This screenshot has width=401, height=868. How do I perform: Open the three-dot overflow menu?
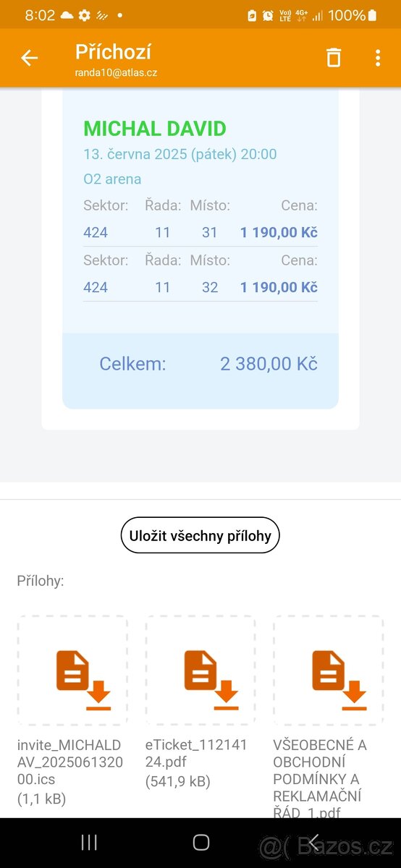[378, 58]
